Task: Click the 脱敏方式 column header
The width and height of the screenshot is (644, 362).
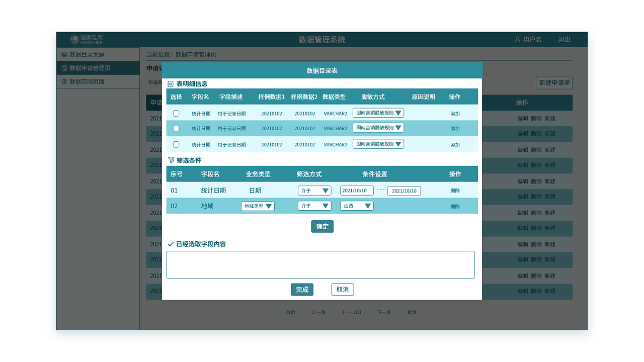Action: 373,97
